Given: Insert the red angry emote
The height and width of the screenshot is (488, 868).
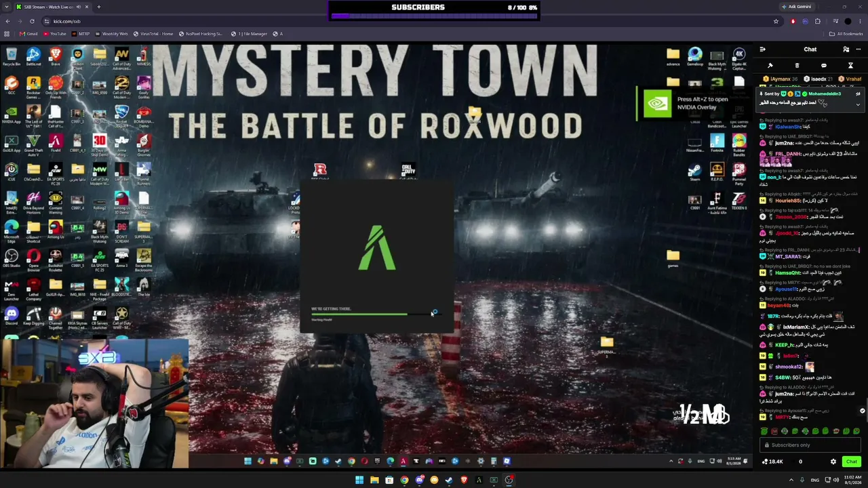Looking at the screenshot, I should [x=774, y=431].
